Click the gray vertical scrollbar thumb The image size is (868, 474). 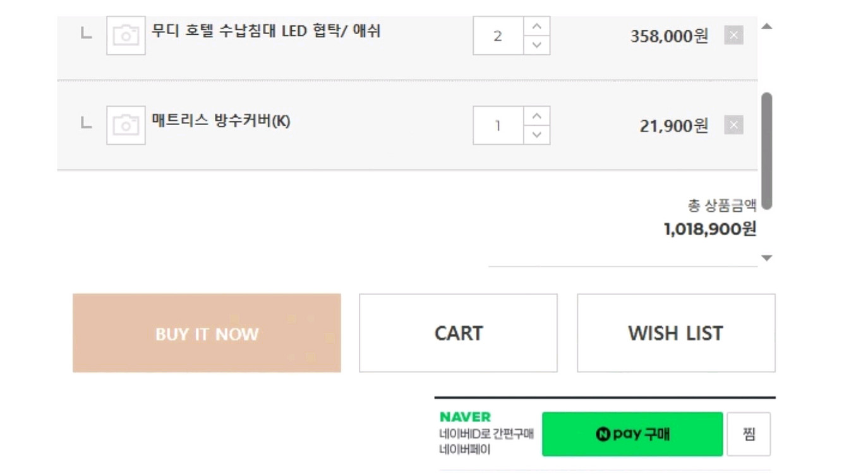(767, 151)
